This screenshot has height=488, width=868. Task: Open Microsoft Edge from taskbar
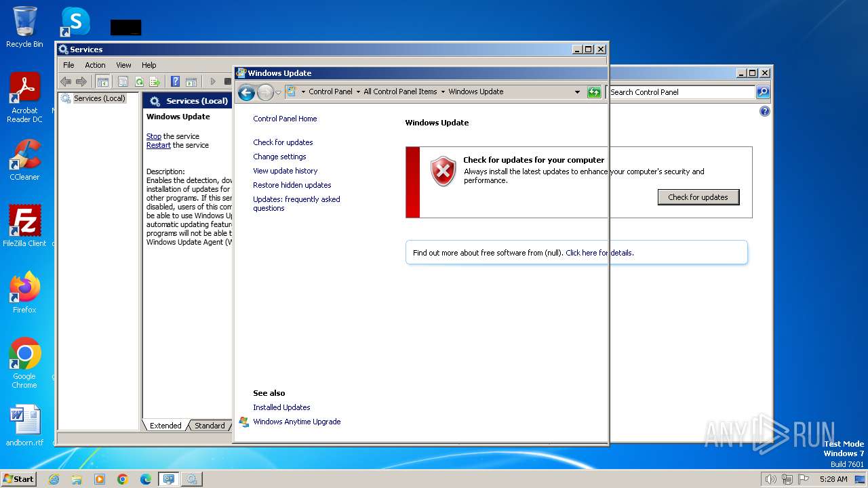146,479
